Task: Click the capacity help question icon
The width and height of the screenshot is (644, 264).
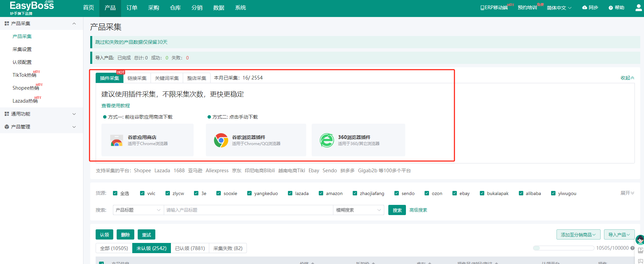Action: 632,248
